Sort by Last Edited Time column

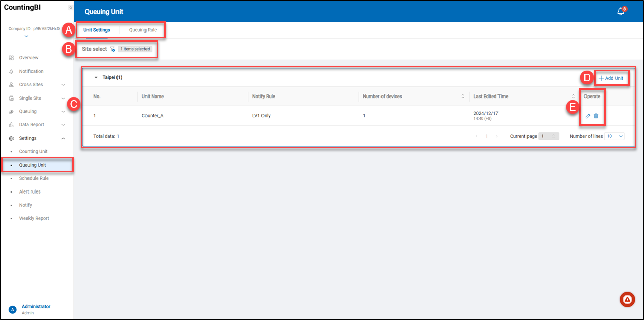573,97
